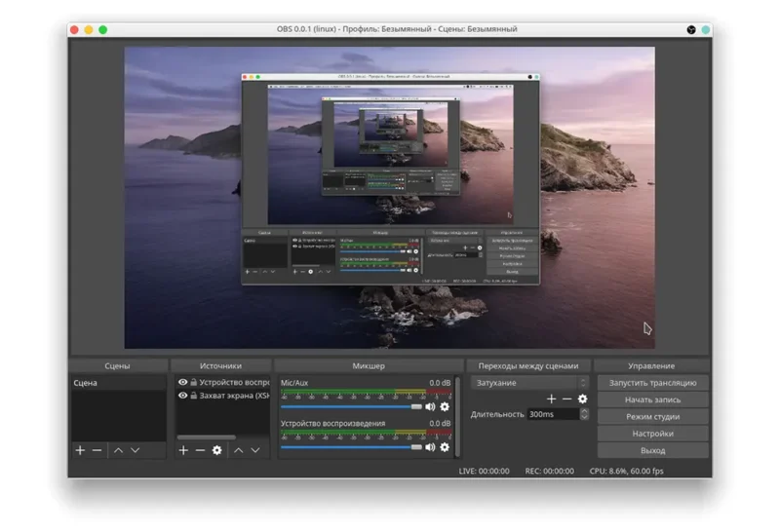This screenshot has width=780, height=532.
Task: Adjust the Устройство воспроизведения volume slider
Action: (351, 447)
